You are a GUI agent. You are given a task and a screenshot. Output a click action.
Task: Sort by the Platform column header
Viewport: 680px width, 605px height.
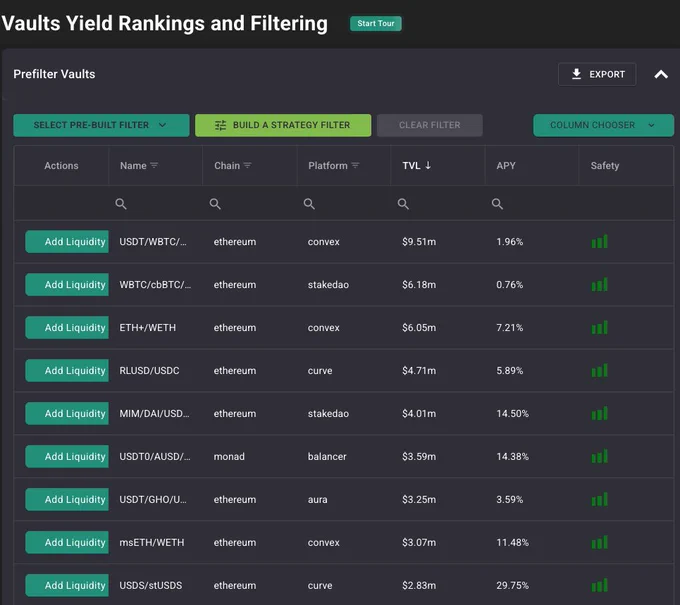pos(328,166)
